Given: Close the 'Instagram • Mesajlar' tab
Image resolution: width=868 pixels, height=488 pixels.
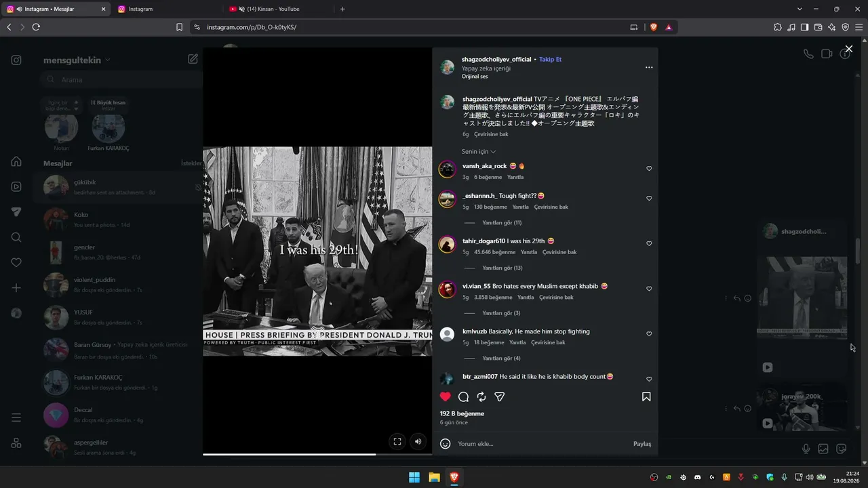Looking at the screenshot, I should pyautogui.click(x=103, y=9).
